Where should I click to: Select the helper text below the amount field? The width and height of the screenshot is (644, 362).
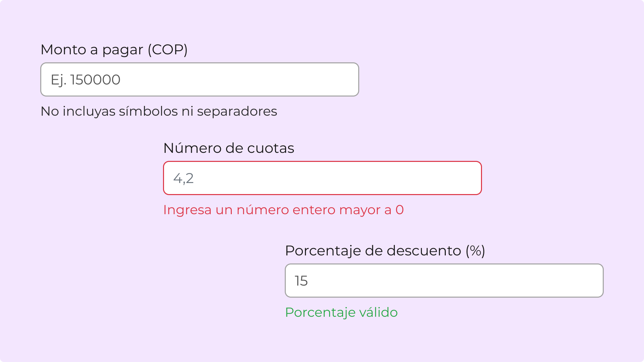click(159, 111)
